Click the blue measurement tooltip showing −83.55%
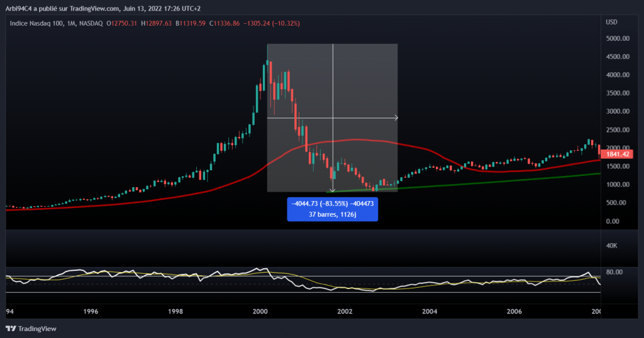 pyautogui.click(x=333, y=209)
